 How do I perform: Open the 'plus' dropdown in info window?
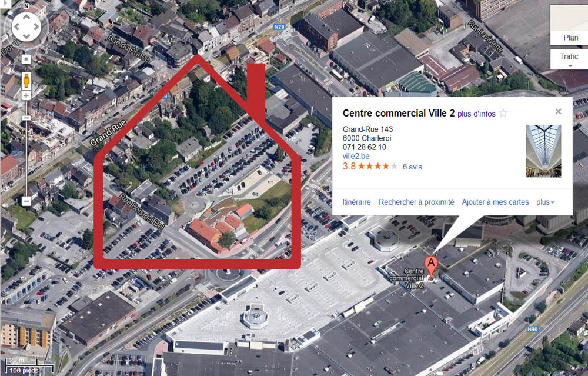click(545, 202)
